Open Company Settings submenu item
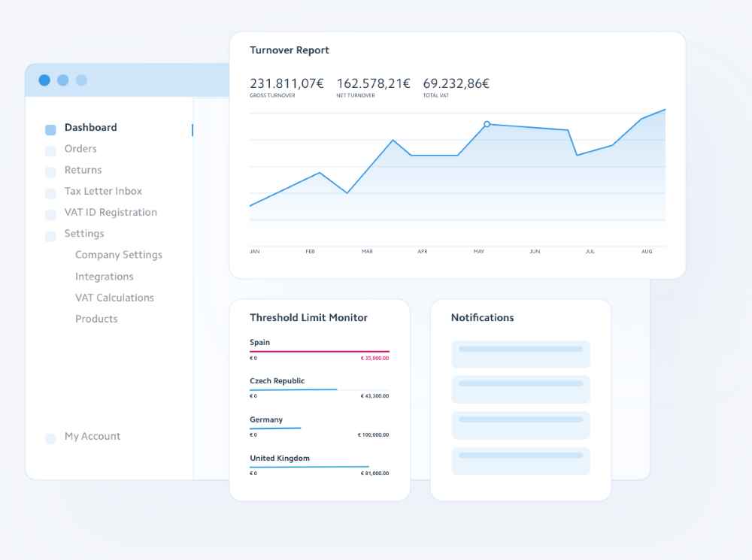This screenshot has width=752, height=560. click(119, 255)
